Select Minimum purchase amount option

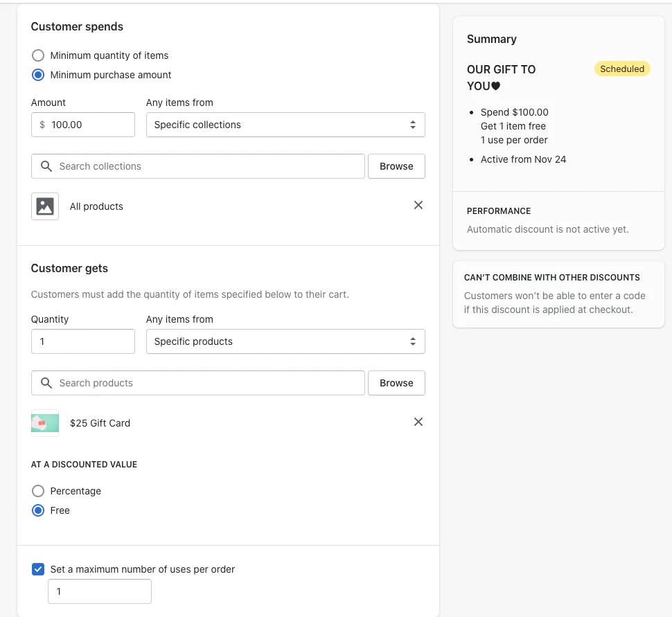[38, 75]
